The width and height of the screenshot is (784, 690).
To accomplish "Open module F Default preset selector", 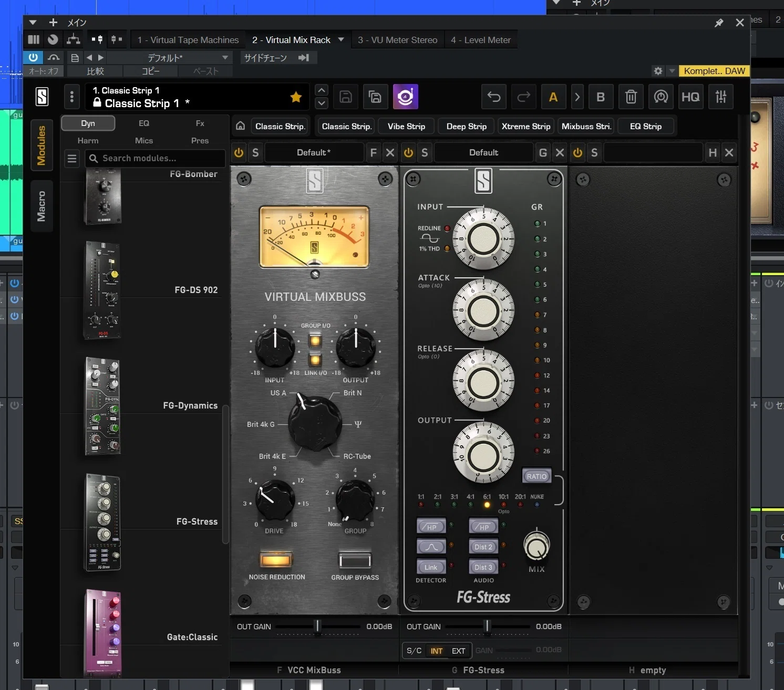I will 314,152.
